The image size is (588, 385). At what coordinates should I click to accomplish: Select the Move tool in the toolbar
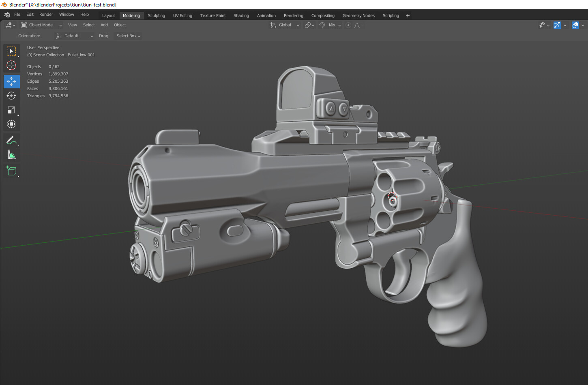click(x=11, y=81)
